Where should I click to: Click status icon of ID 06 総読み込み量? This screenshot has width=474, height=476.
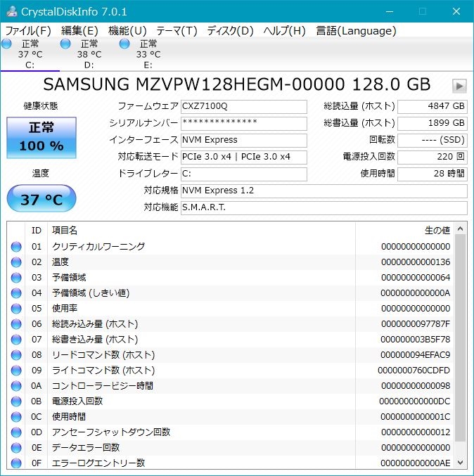tap(16, 324)
